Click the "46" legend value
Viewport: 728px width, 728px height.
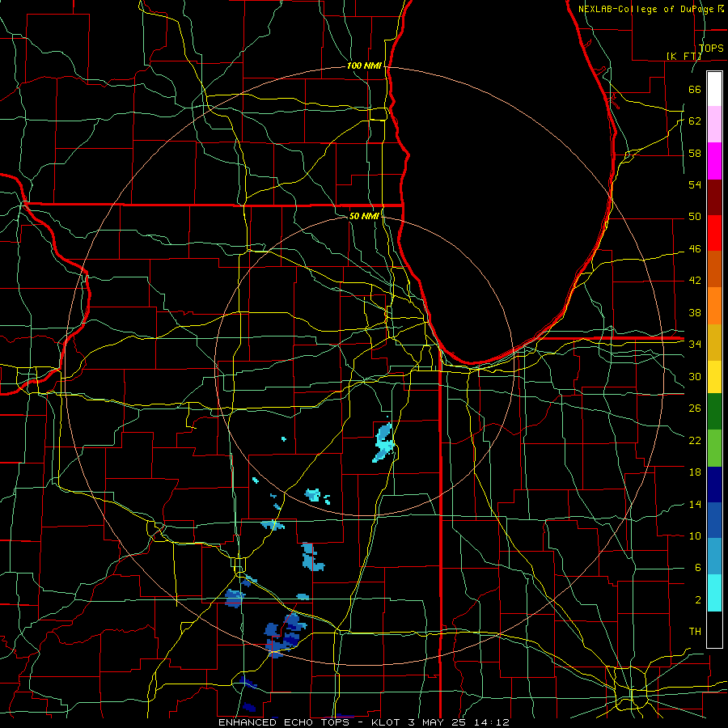click(x=695, y=249)
